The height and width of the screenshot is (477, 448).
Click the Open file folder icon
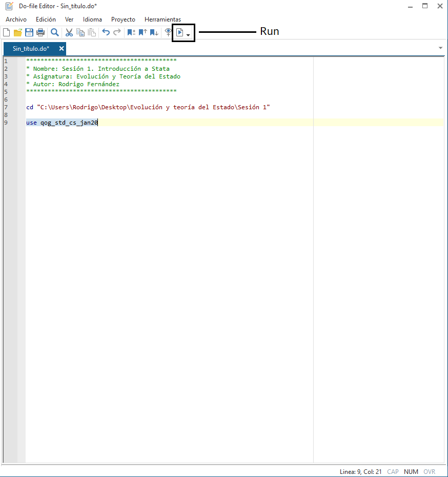[x=18, y=33]
